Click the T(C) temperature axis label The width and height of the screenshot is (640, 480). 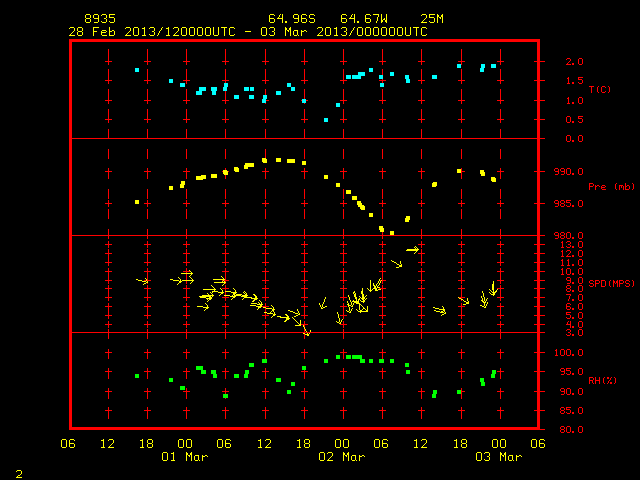pyautogui.click(x=600, y=89)
